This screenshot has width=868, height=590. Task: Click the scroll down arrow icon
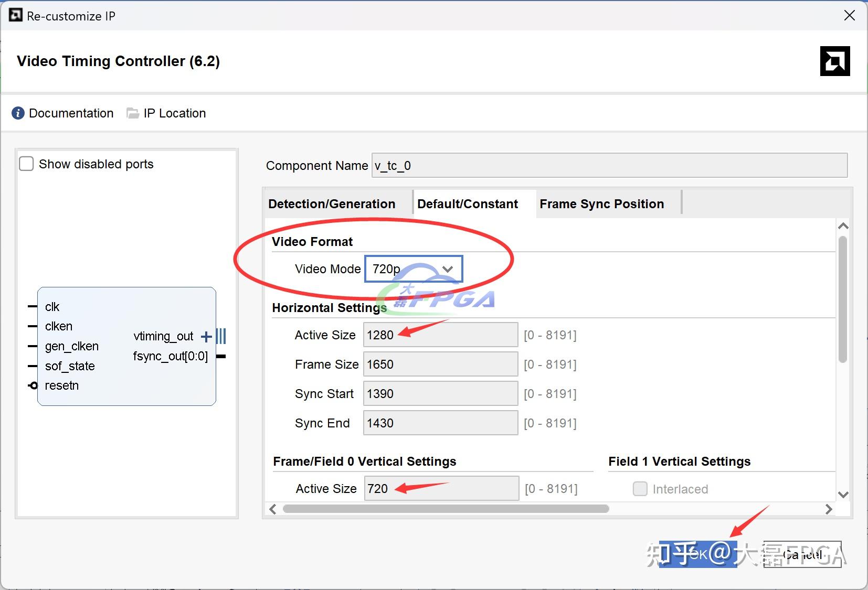point(843,495)
